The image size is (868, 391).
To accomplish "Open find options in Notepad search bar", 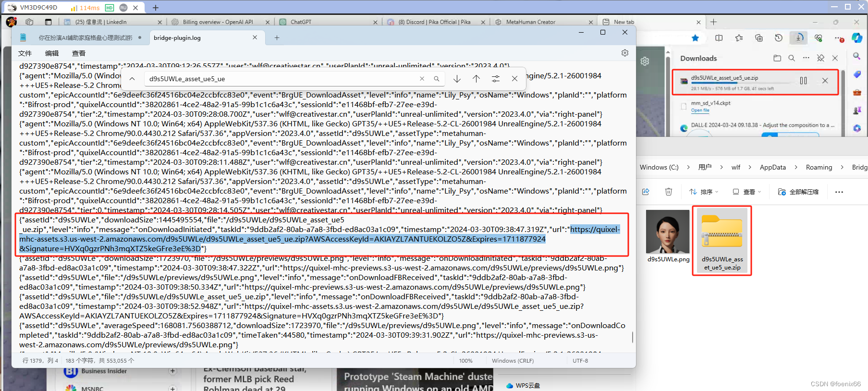I will pyautogui.click(x=495, y=79).
